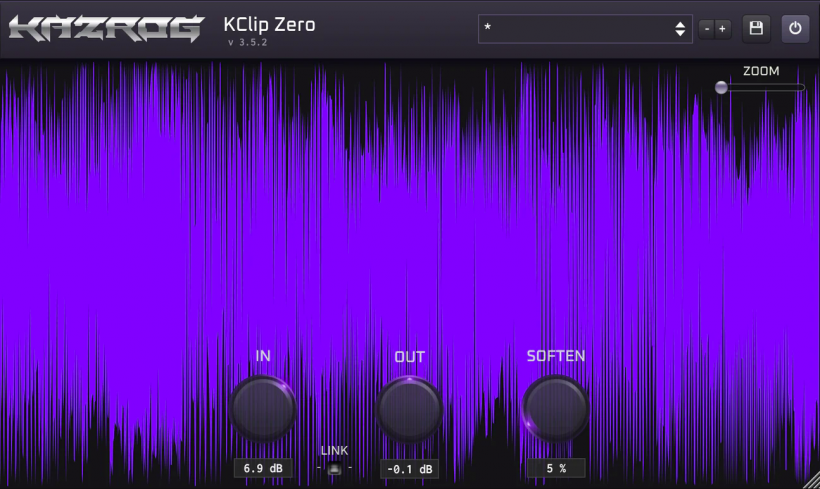Click the OUT gain knob

tap(409, 408)
